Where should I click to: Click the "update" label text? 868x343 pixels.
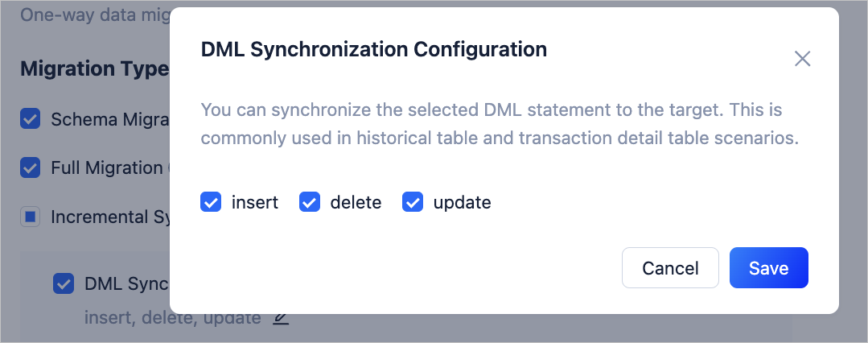click(x=462, y=203)
